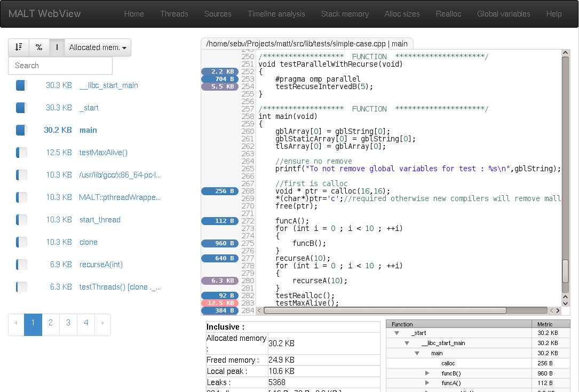Open the recurseA(int) function link
This screenshot has width=579, height=392.
point(101,265)
